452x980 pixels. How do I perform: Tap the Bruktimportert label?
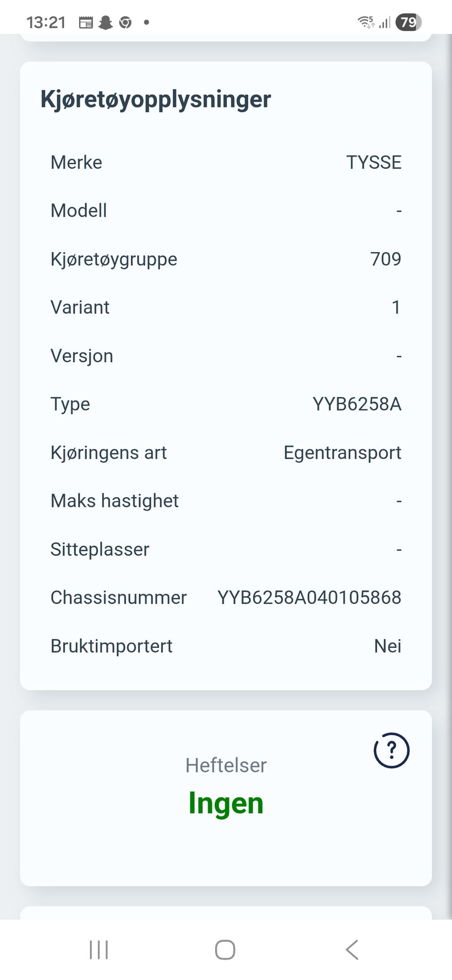click(x=112, y=646)
